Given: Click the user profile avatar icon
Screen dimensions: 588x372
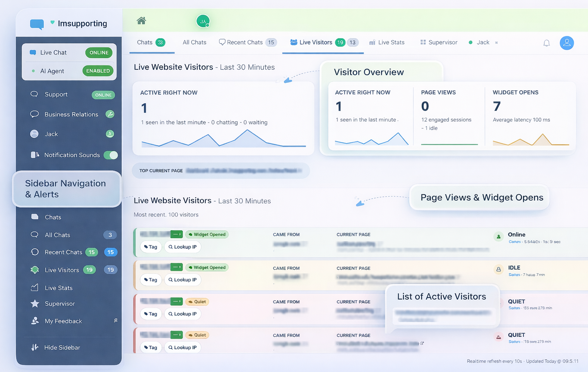Looking at the screenshot, I should coord(567,43).
